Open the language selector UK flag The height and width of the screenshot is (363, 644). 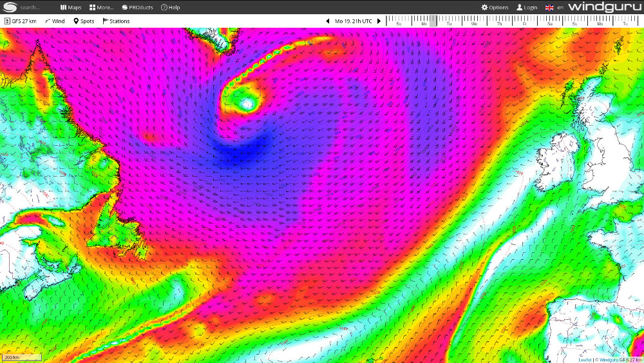tap(549, 8)
